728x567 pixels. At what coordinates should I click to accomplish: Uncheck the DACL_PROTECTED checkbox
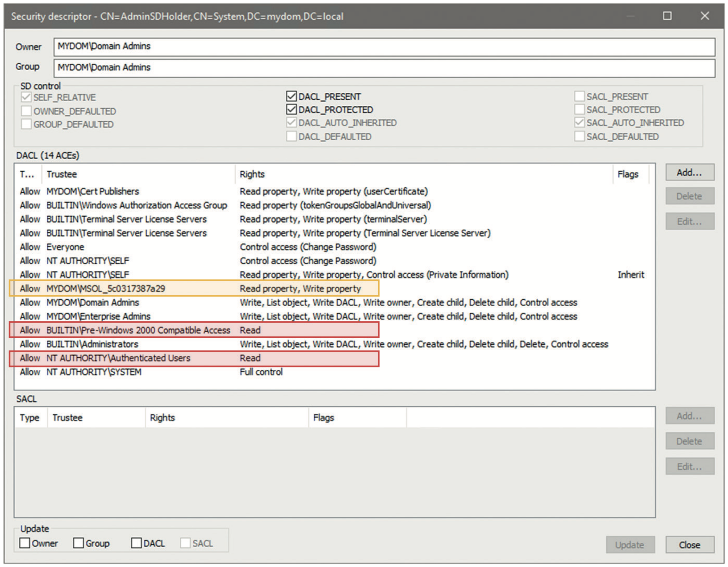click(x=292, y=110)
